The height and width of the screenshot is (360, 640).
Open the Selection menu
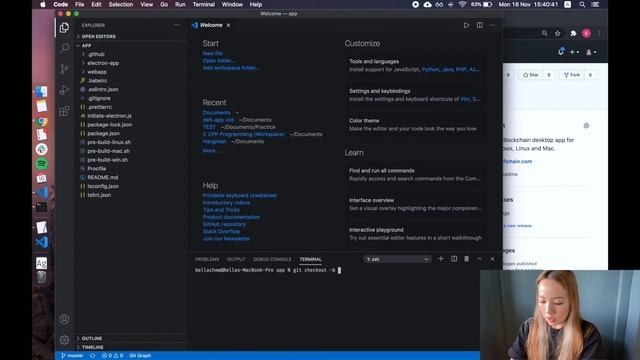click(x=121, y=4)
